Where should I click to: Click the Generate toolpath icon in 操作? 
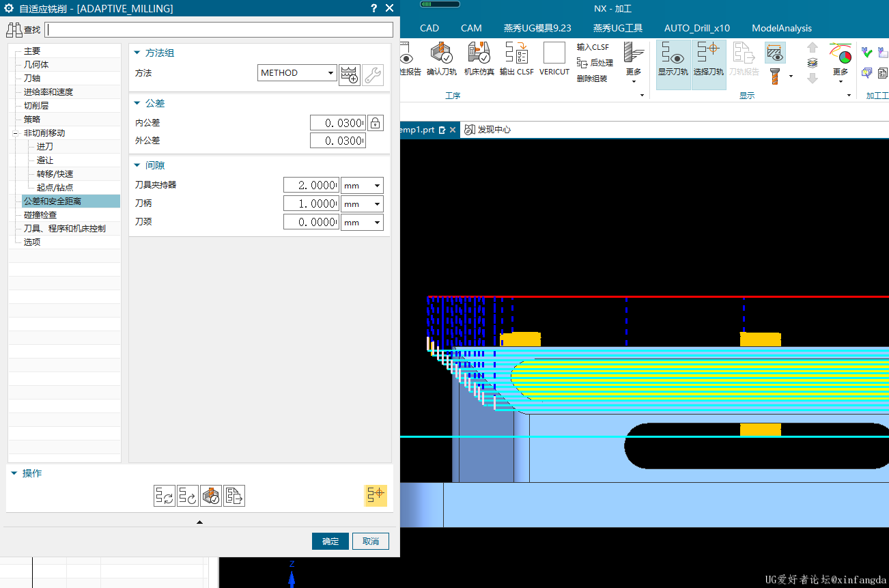pyautogui.click(x=165, y=496)
